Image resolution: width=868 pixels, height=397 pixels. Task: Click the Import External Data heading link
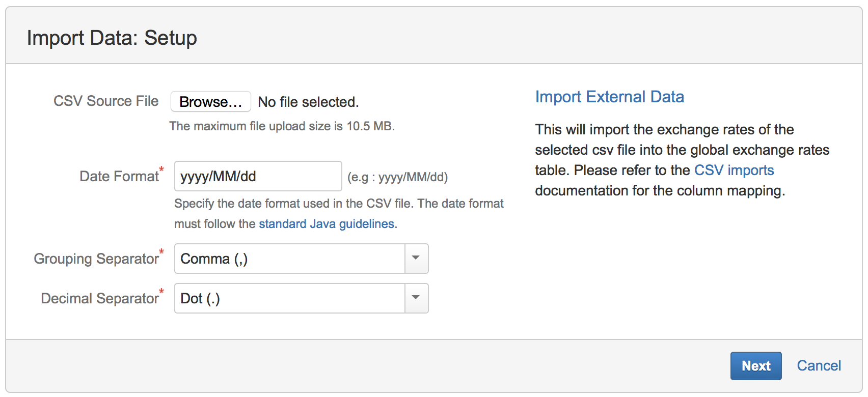click(609, 97)
